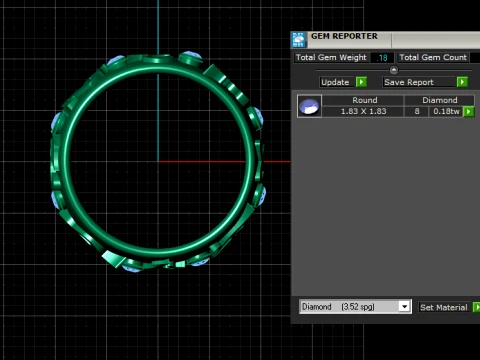Click the Save Report button
The image size is (480, 360).
click(x=419, y=82)
